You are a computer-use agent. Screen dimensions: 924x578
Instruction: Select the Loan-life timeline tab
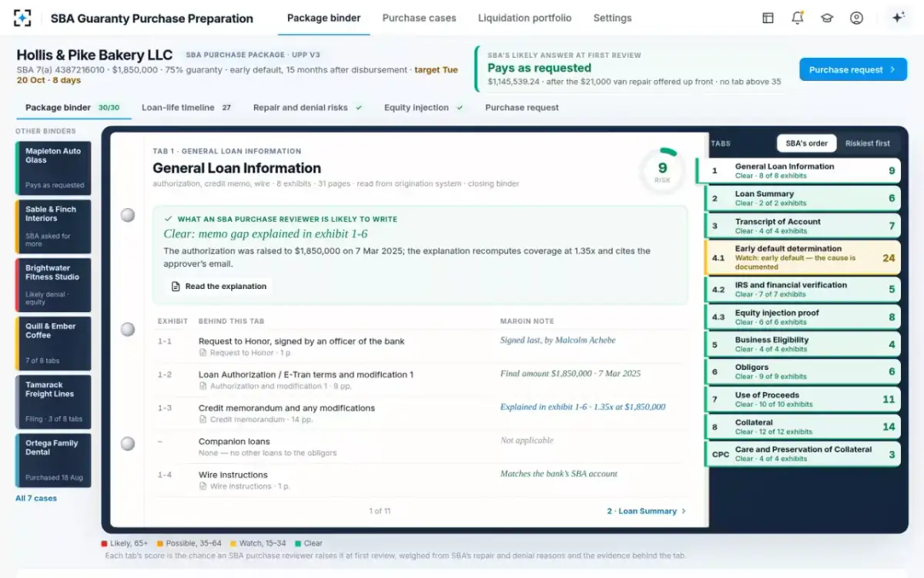187,108
